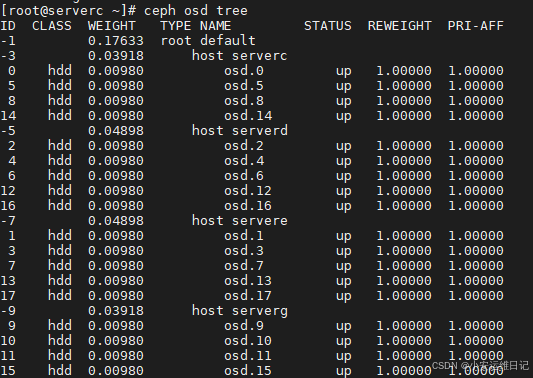Viewport: 533px width, 378px height.
Task: Click the osd.6 name
Action: [244, 176]
